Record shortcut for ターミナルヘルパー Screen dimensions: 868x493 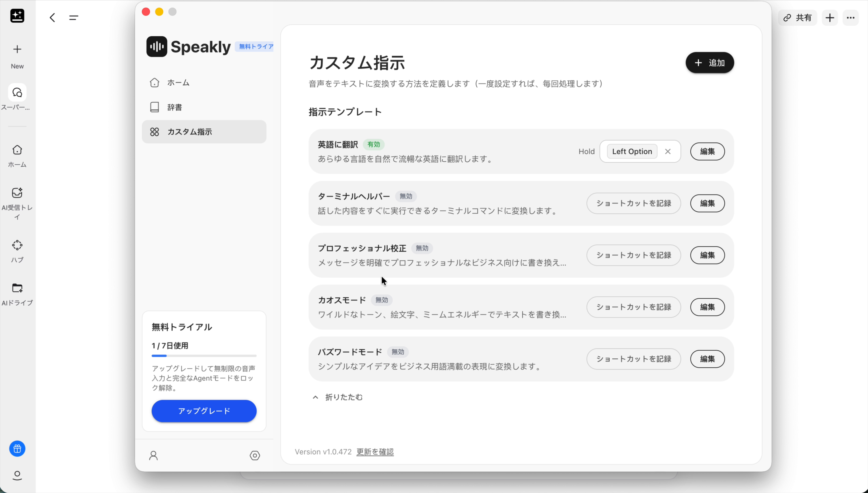(x=633, y=203)
